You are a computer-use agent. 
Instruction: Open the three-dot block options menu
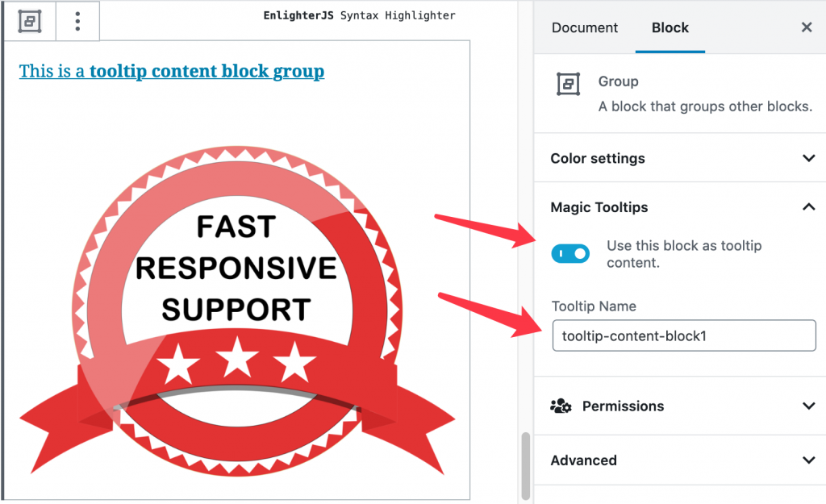coord(77,21)
